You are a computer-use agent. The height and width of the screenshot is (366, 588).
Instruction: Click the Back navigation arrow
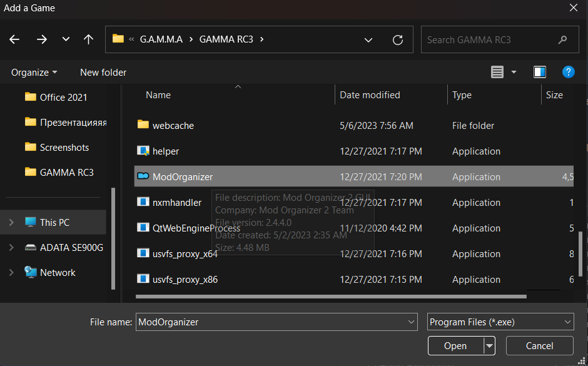[14, 39]
